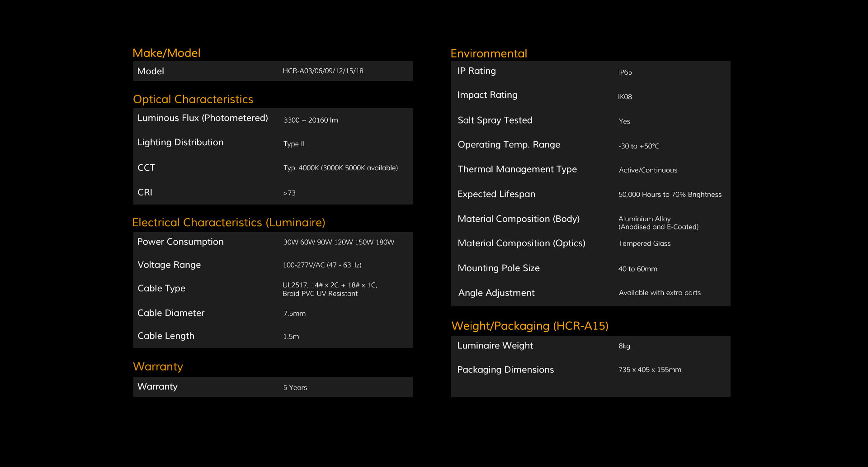Screen dimensions: 868x467
Task: Click the Make/Model section heading
Action: 166,53
